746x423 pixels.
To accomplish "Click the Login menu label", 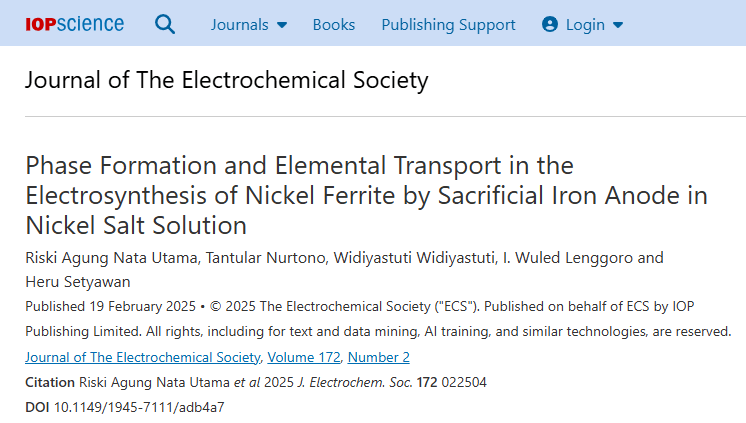I will [x=585, y=24].
